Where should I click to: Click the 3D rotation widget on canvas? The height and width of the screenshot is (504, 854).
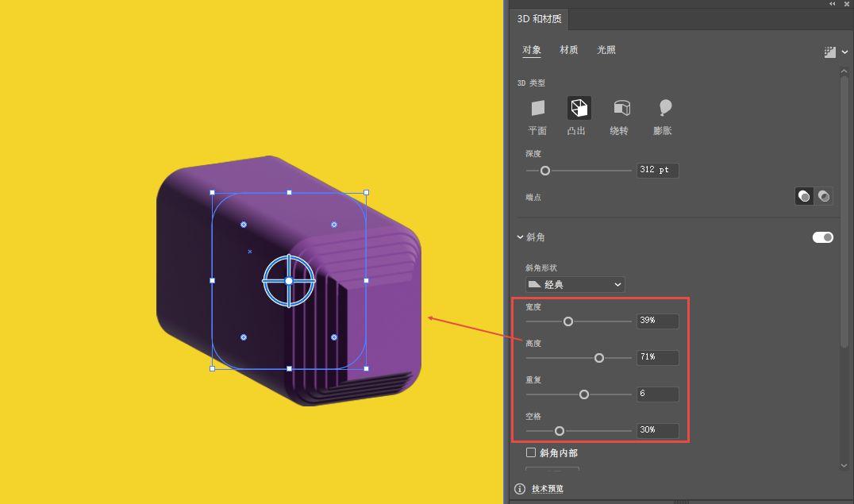289,281
